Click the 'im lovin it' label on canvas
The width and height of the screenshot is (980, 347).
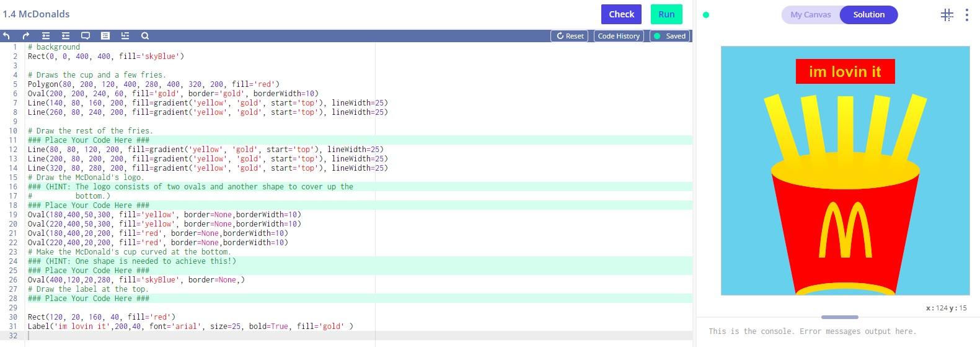845,71
